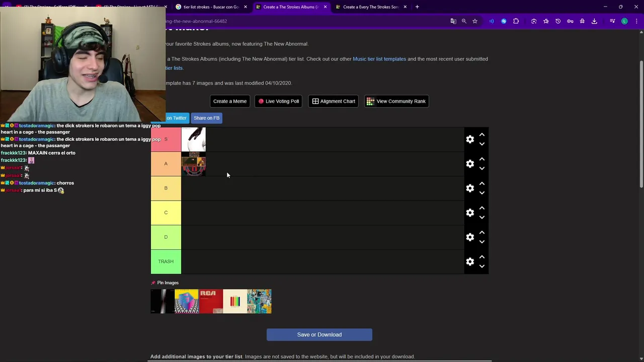The height and width of the screenshot is (362, 644).
Task: Move D tier row down
Action: (x=482, y=242)
